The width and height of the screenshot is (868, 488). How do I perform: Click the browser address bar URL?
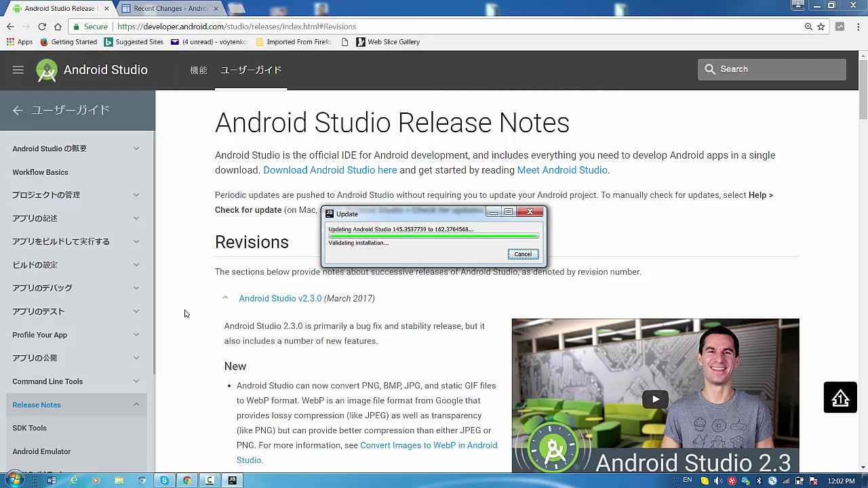(x=237, y=26)
